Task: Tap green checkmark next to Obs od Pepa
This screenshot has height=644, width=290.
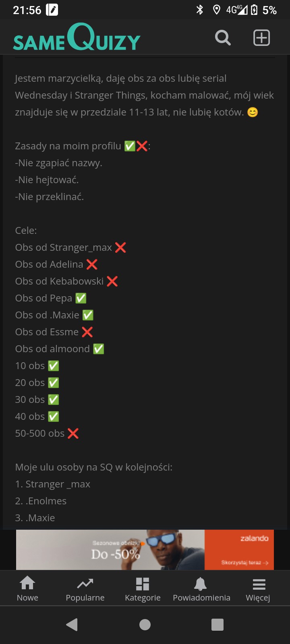Action: pos(81,298)
